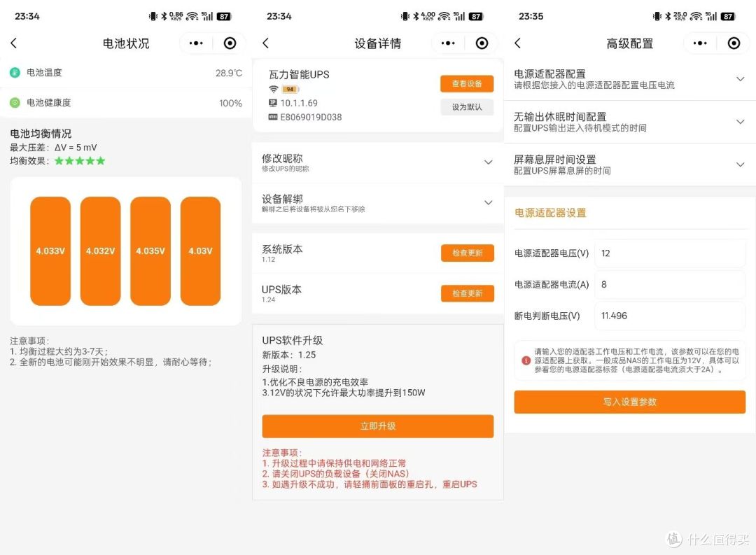Tap the serial icon beside E8069019D038
This screenshot has height=555, width=756.
[x=273, y=117]
